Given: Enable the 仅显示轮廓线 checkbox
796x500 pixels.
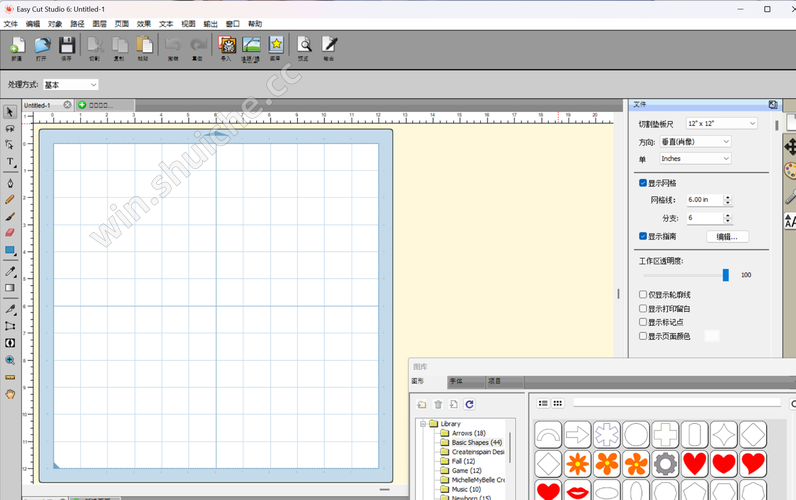Looking at the screenshot, I should (643, 295).
